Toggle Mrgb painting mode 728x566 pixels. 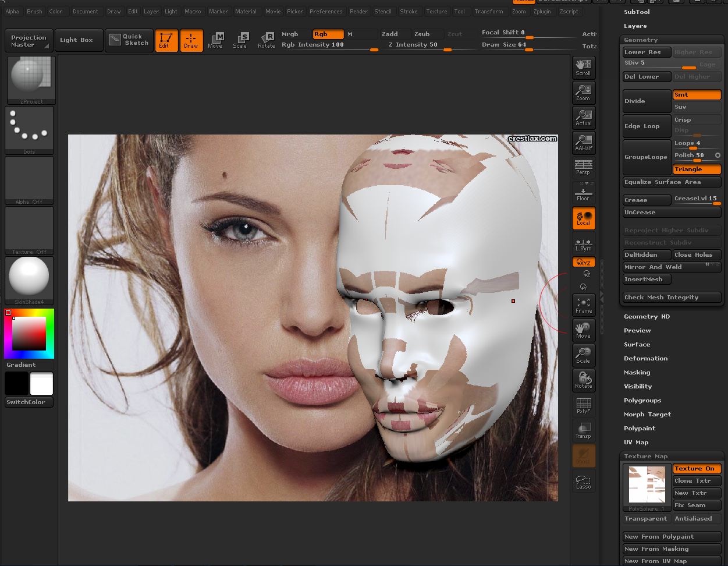click(x=296, y=34)
